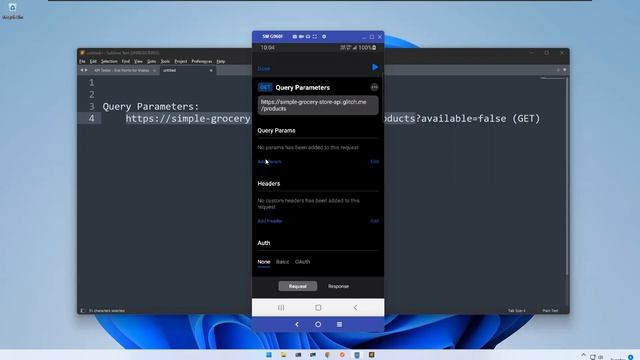The width and height of the screenshot is (640, 360).
Task: Click mirror window's blue bar menu icon
Action: point(339,324)
